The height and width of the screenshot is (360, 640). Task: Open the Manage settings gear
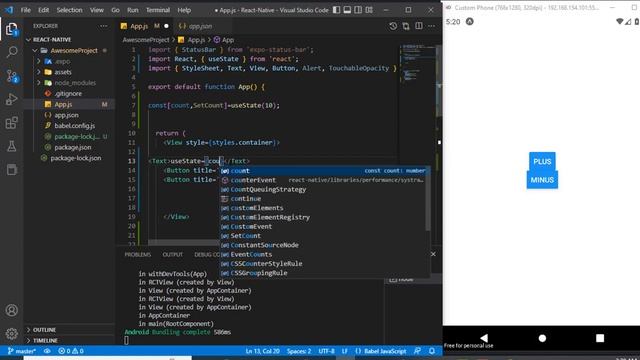pyautogui.click(x=12, y=333)
